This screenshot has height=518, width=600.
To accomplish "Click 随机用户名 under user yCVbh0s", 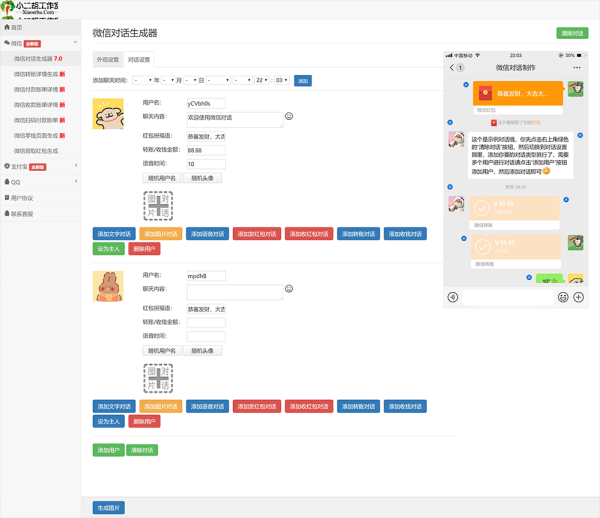I will (x=162, y=178).
